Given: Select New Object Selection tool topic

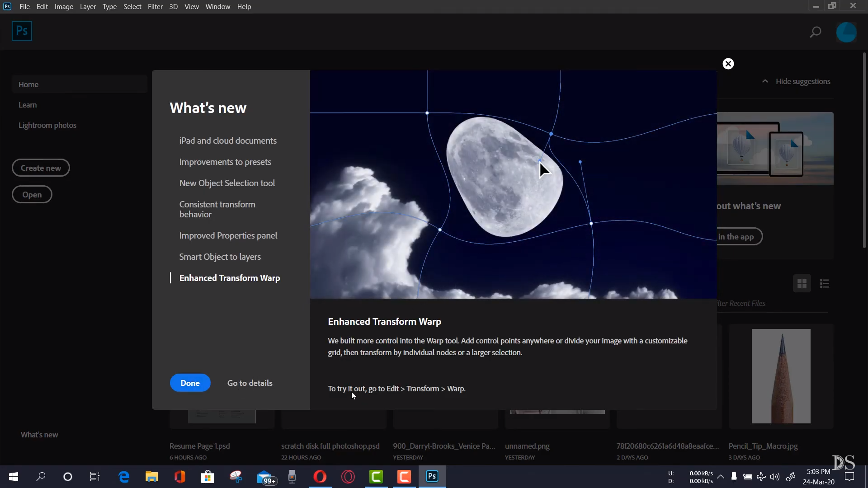Looking at the screenshot, I should tap(227, 183).
